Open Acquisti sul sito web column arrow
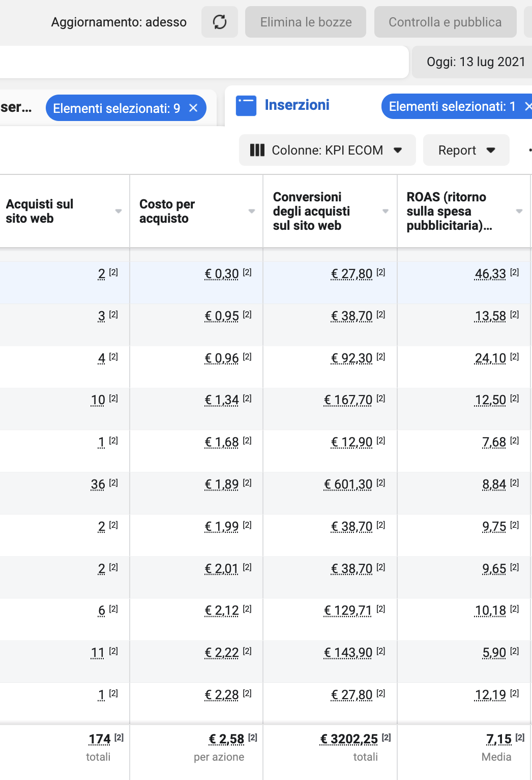This screenshot has height=780, width=532. [119, 211]
